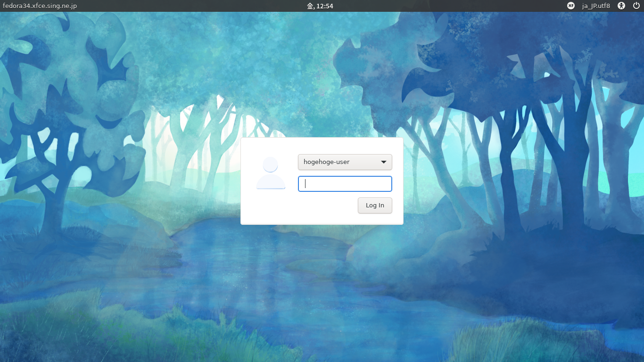Viewport: 644px width, 362px height.
Task: Click the user avatar picture
Action: 271,173
